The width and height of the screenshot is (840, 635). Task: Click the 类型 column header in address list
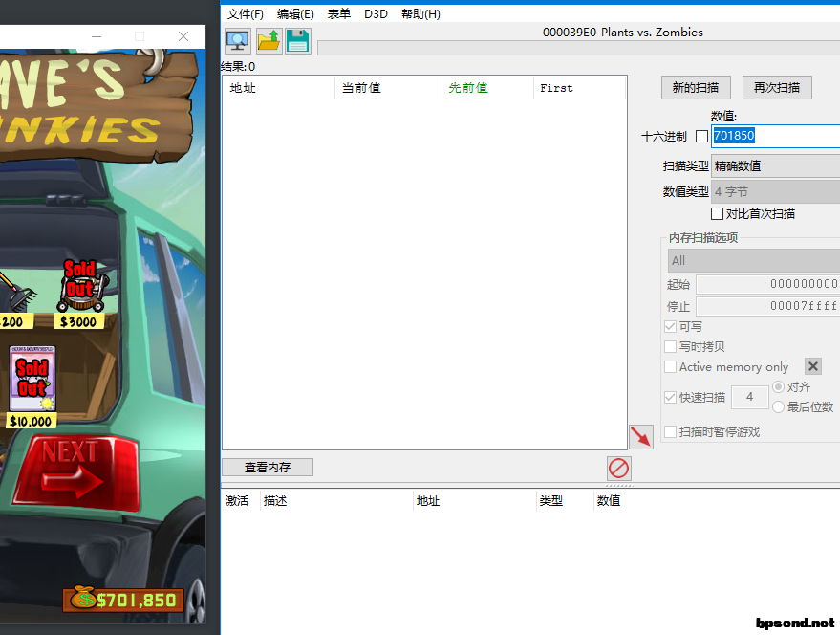(565, 501)
